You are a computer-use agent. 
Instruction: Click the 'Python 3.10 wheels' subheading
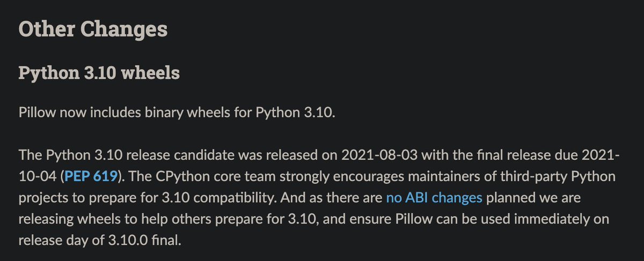[99, 73]
